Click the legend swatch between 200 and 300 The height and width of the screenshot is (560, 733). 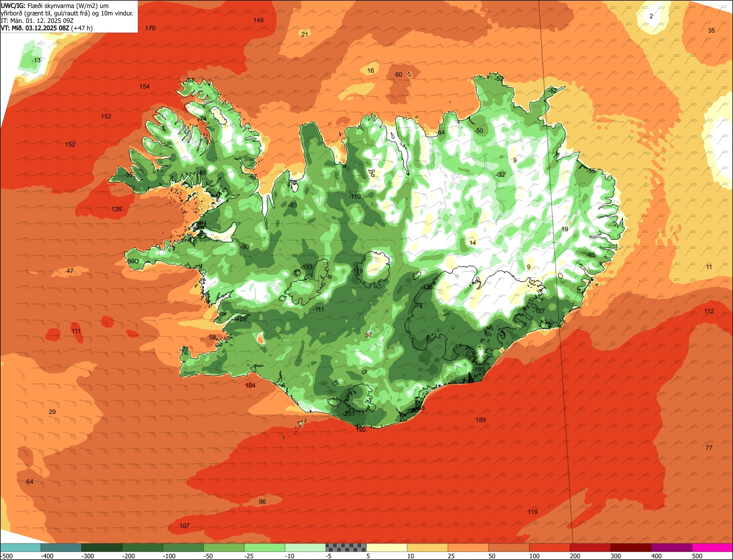590,547
